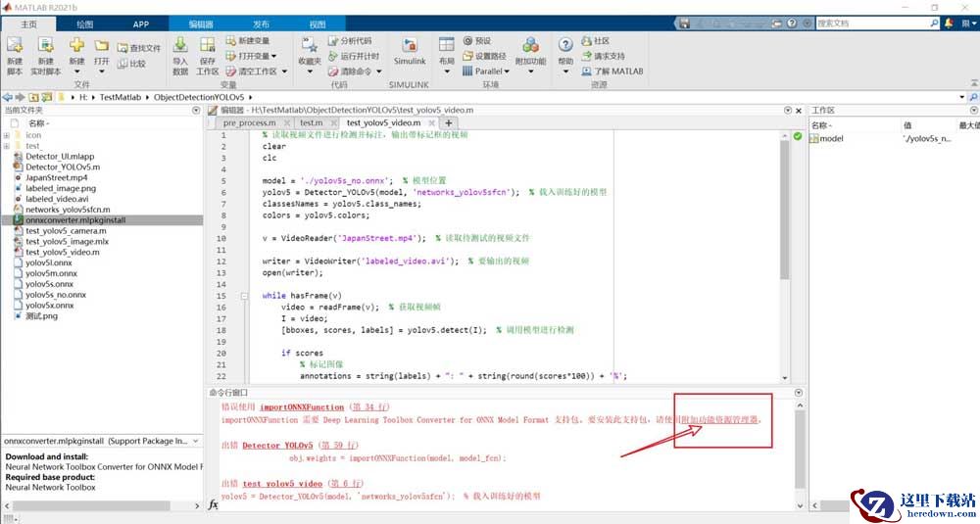Click the test_yolov5_video error link
The image size is (980, 524).
point(282,484)
